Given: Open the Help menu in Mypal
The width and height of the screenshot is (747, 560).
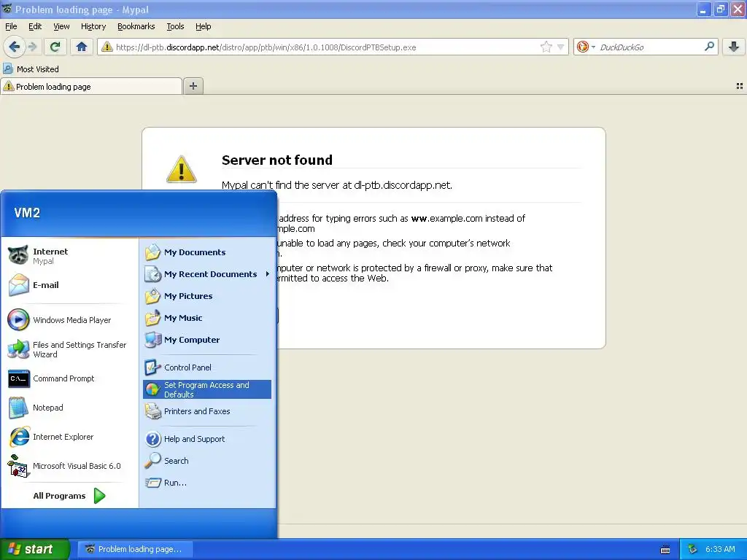Looking at the screenshot, I should 204,26.
